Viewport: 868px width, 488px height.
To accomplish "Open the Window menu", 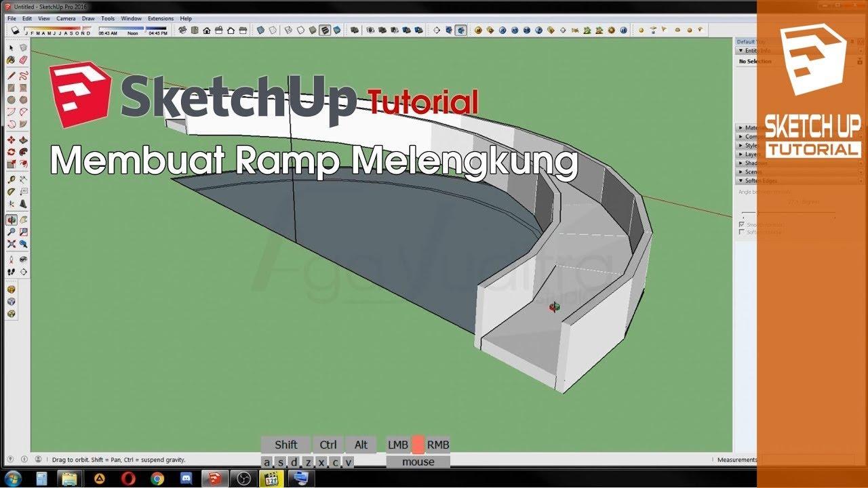I will (132, 18).
